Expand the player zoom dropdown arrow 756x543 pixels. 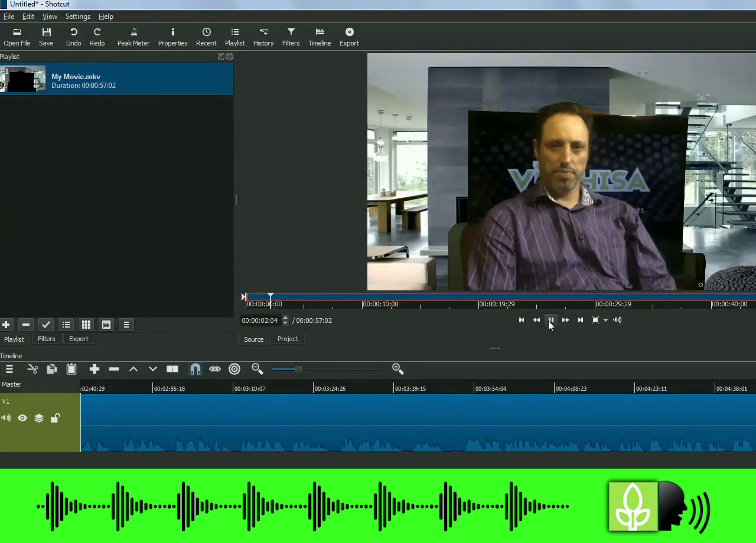click(x=605, y=320)
